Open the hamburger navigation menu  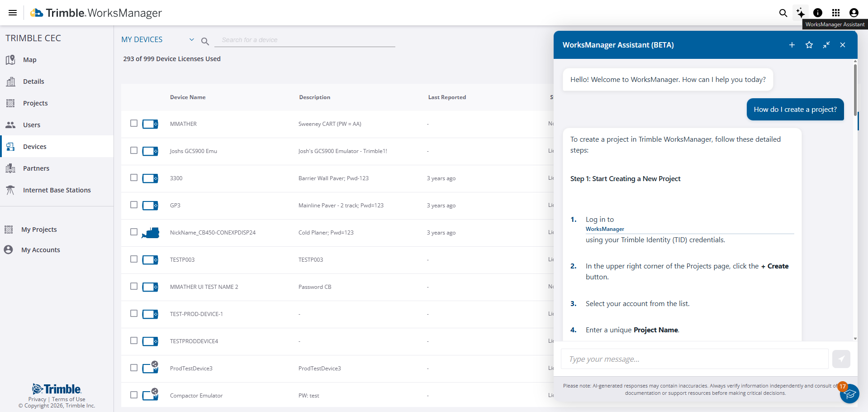(x=13, y=13)
